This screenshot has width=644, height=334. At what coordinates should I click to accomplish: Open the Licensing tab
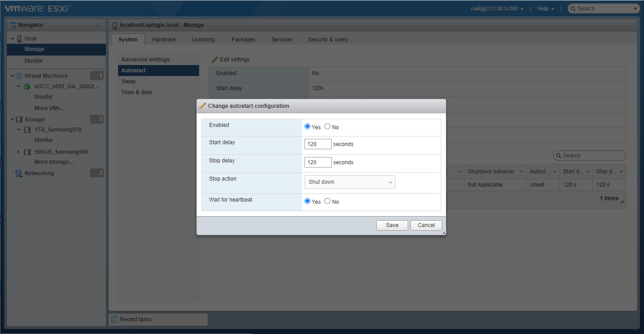click(x=203, y=40)
